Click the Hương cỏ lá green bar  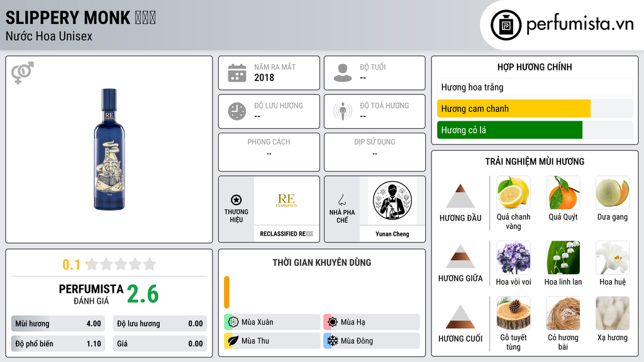[509, 130]
